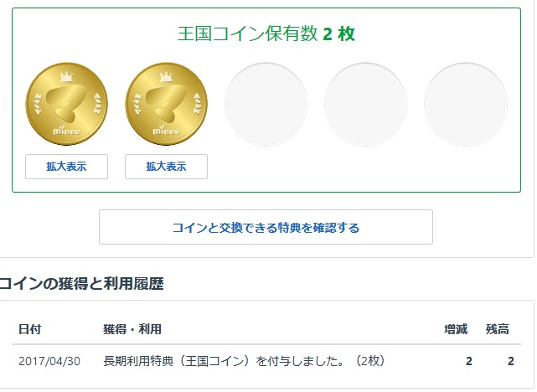Select the fourth empty coin slot
The height and width of the screenshot is (392, 537).
tap(365, 104)
